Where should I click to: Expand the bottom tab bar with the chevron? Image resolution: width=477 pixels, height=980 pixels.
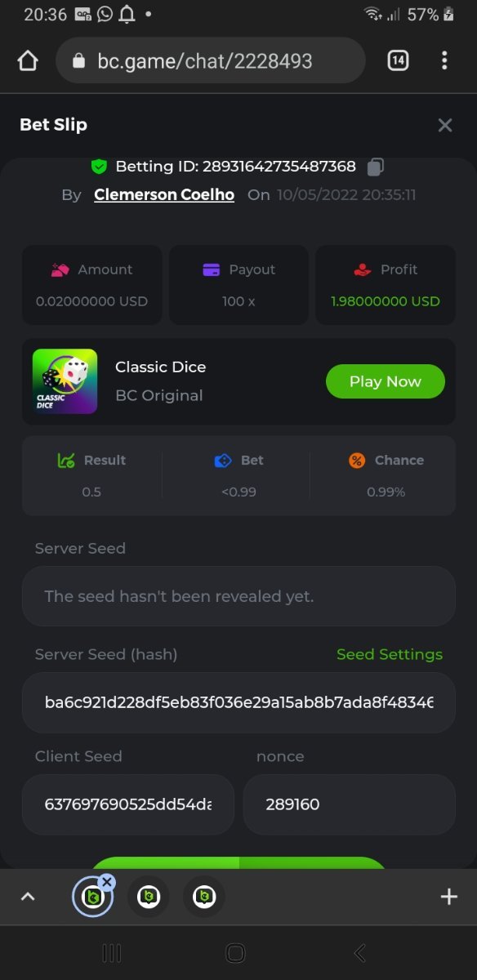point(28,897)
